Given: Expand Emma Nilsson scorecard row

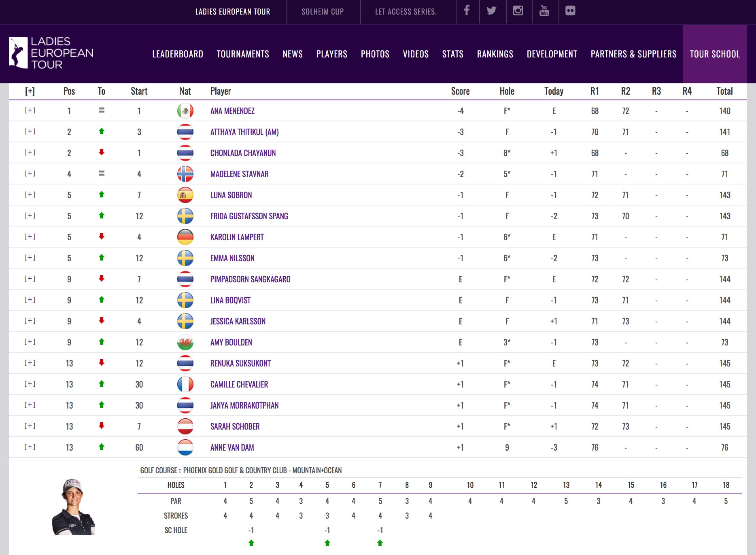Looking at the screenshot, I should click(x=30, y=258).
